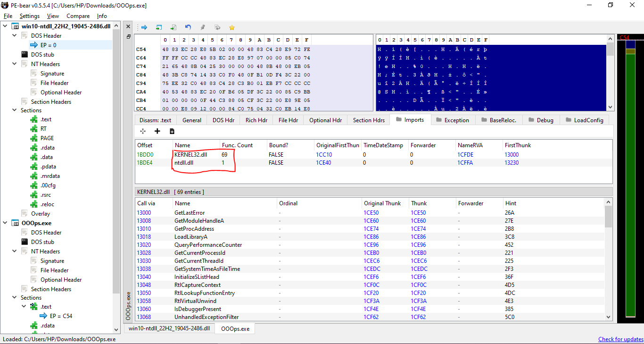The height and width of the screenshot is (344, 644).
Task: Click the file-with-plus icon in the Imports toolbar
Action: coord(172,131)
